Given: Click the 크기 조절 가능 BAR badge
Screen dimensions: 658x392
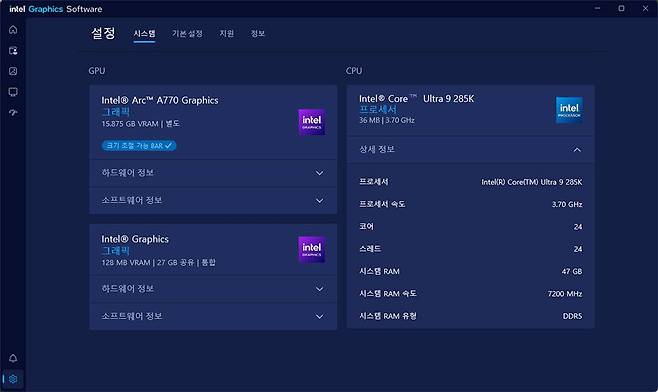Looking at the screenshot, I should [139, 146].
